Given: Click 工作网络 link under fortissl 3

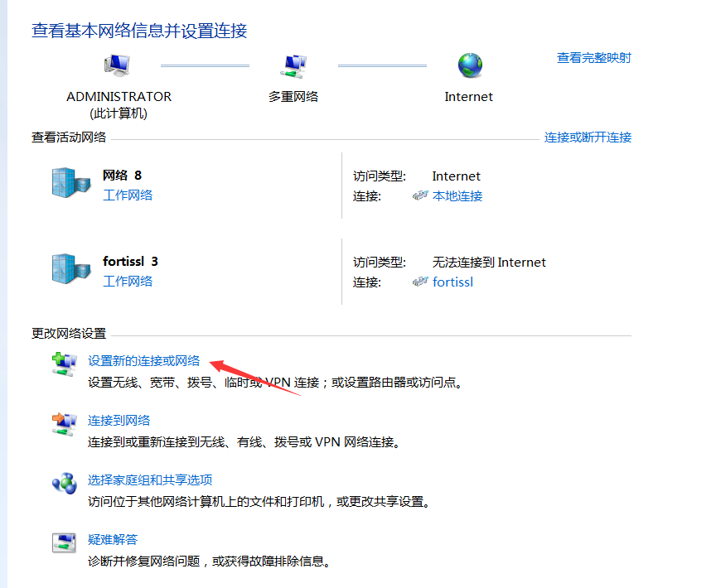Looking at the screenshot, I should [x=128, y=282].
